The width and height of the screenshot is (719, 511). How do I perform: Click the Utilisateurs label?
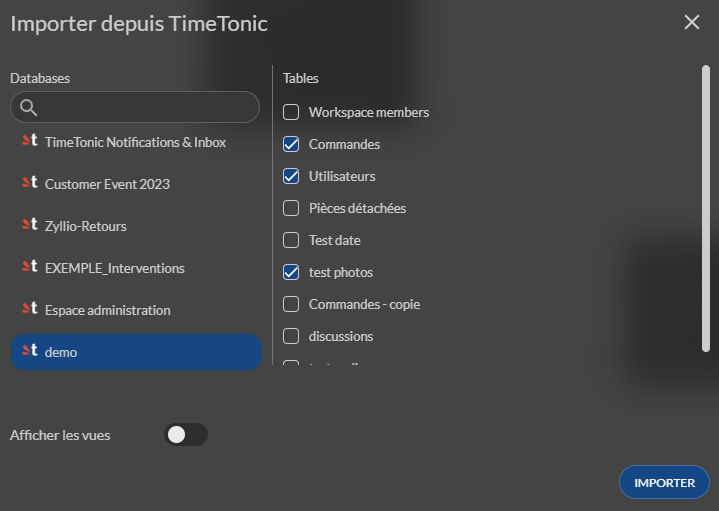click(x=342, y=176)
